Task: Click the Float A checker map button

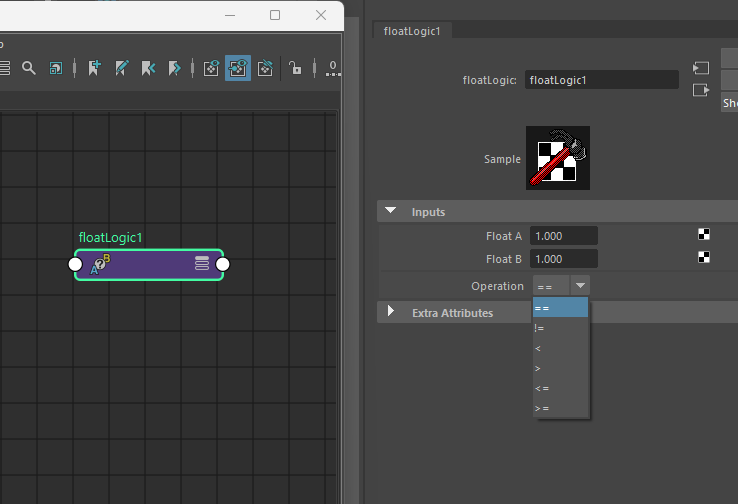Action: pos(704,235)
